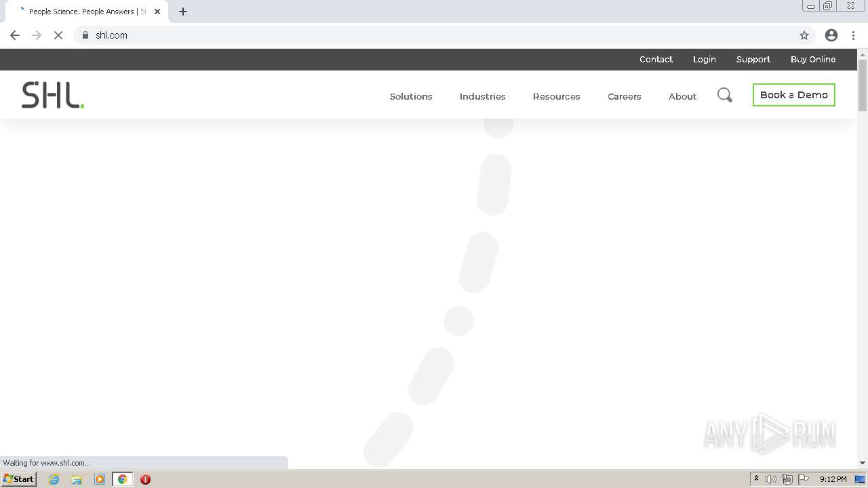This screenshot has height=488, width=868.
Task: Open the media player taskbar icon
Action: coord(100,479)
